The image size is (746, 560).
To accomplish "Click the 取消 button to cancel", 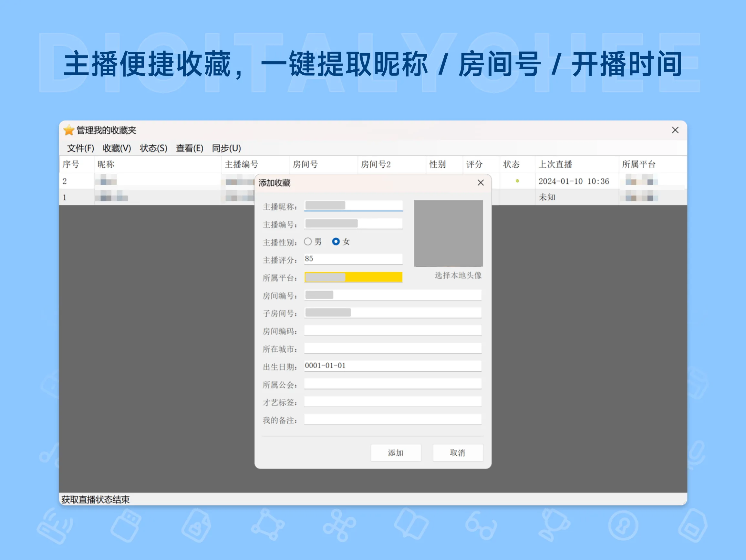I will 458,453.
